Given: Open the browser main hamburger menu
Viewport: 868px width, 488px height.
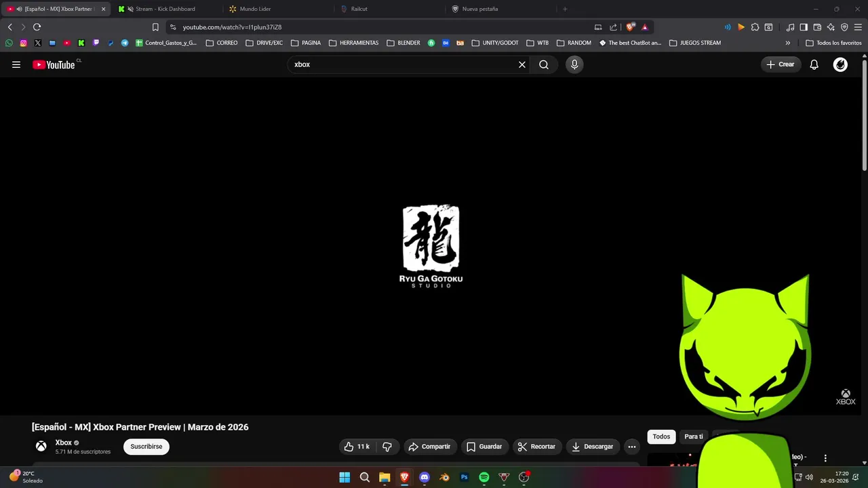Looking at the screenshot, I should 858,27.
